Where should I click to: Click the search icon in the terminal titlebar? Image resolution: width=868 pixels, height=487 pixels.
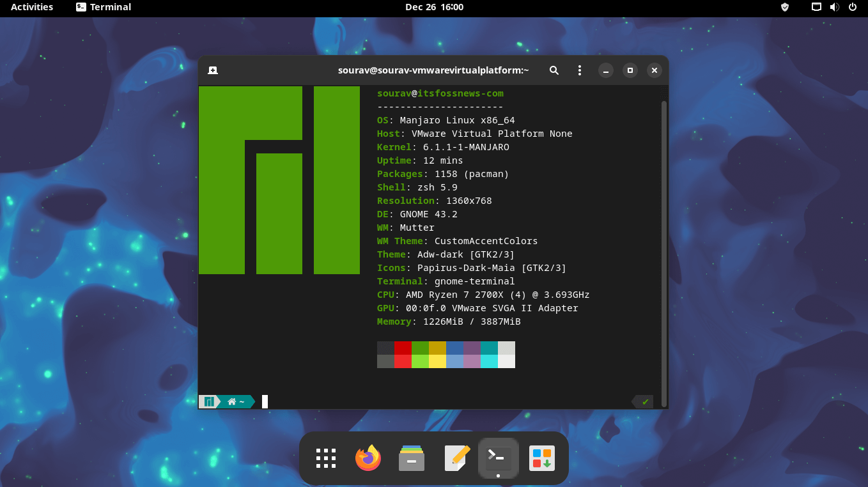point(554,70)
